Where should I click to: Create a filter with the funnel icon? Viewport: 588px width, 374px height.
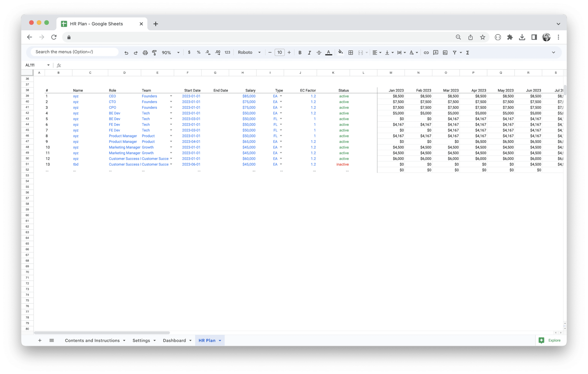454,52
